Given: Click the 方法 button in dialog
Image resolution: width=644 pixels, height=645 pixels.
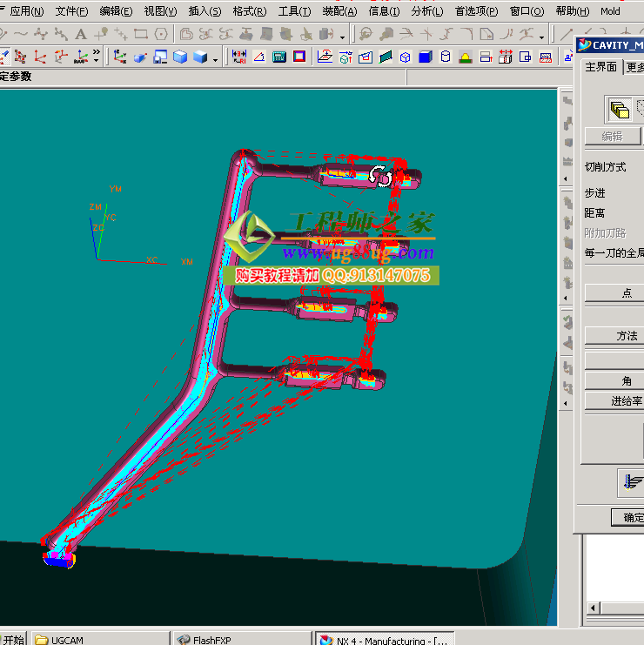Looking at the screenshot, I should tap(626, 335).
